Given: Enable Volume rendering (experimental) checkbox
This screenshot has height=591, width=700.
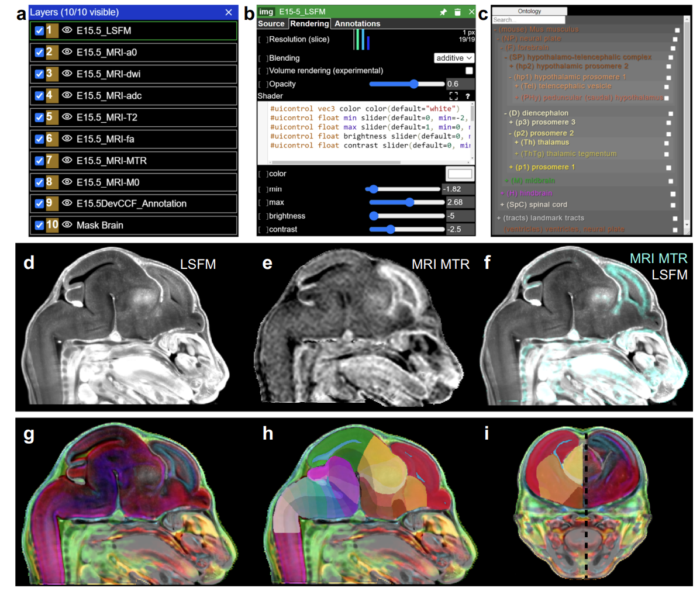Looking at the screenshot, I should coord(469,71).
